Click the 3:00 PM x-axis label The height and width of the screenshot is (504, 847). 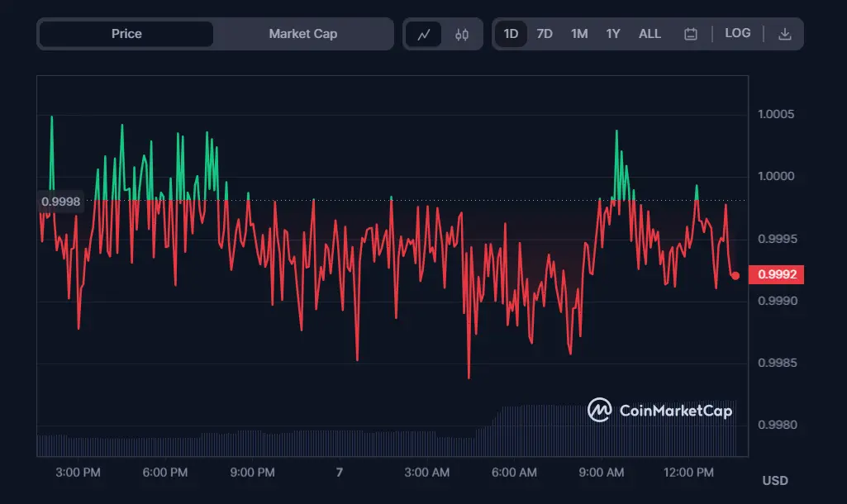[x=78, y=473]
